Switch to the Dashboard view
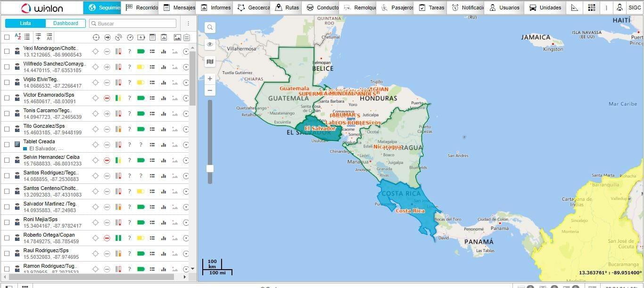Viewport: 644px width, 288px height. coord(66,24)
